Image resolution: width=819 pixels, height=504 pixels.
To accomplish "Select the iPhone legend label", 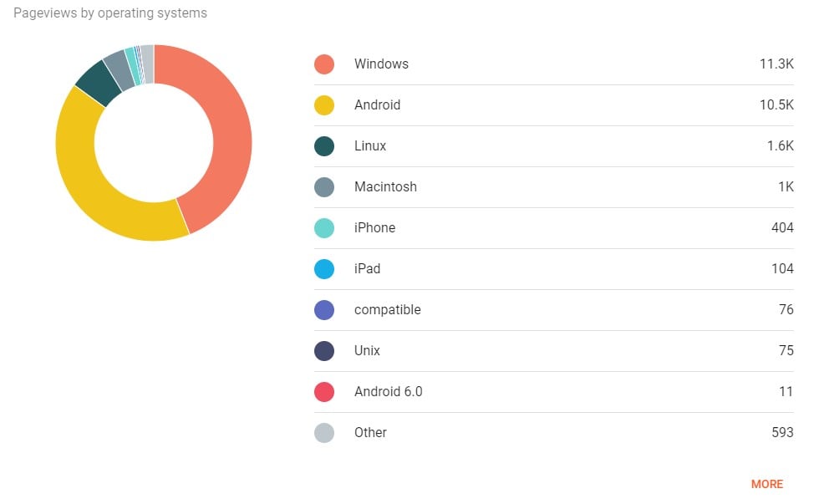I will click(x=374, y=228).
